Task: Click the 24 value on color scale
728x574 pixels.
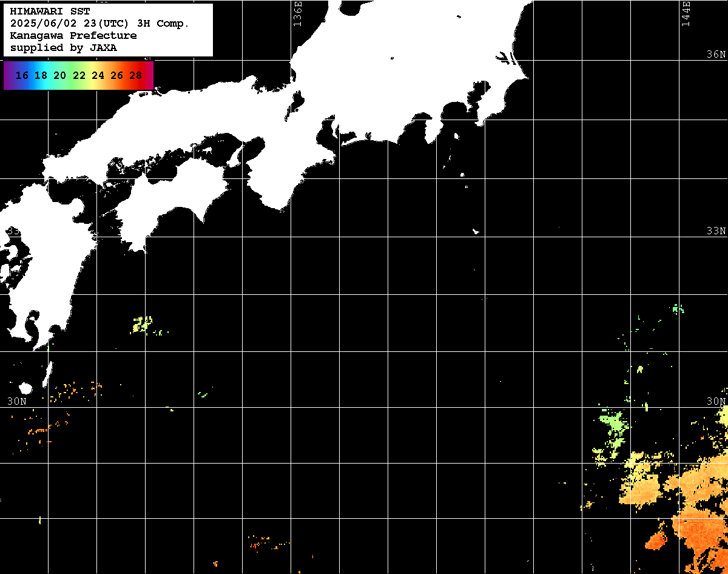Action: click(x=98, y=76)
